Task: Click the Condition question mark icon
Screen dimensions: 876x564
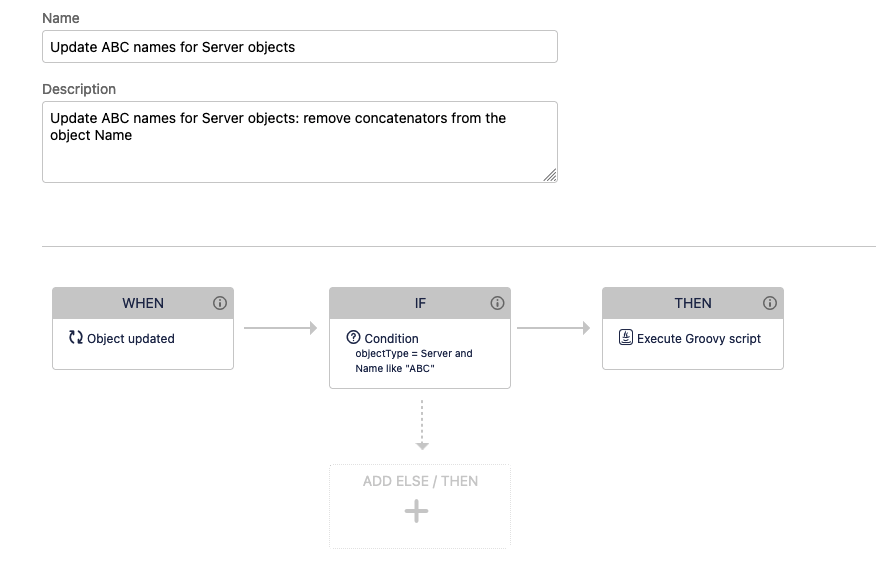Action: pyautogui.click(x=353, y=337)
